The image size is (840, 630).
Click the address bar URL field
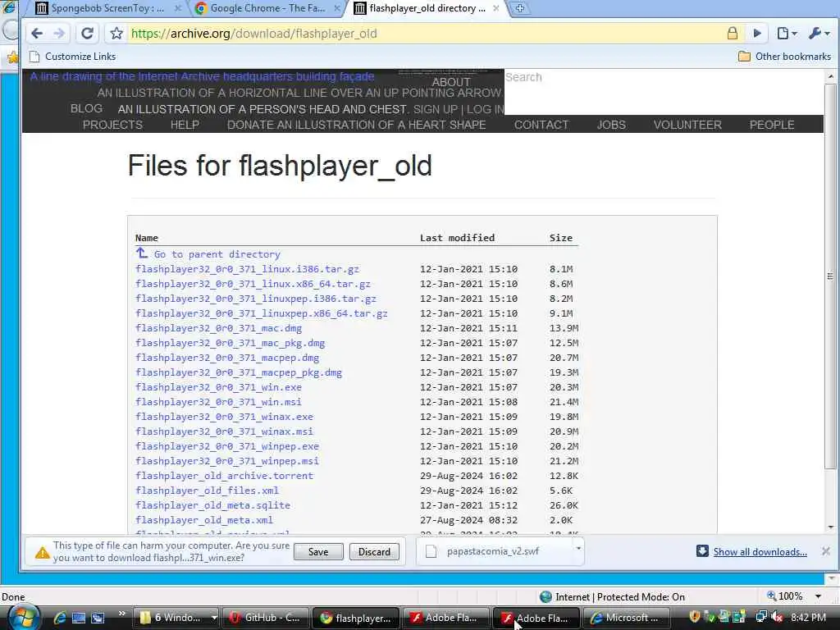423,33
